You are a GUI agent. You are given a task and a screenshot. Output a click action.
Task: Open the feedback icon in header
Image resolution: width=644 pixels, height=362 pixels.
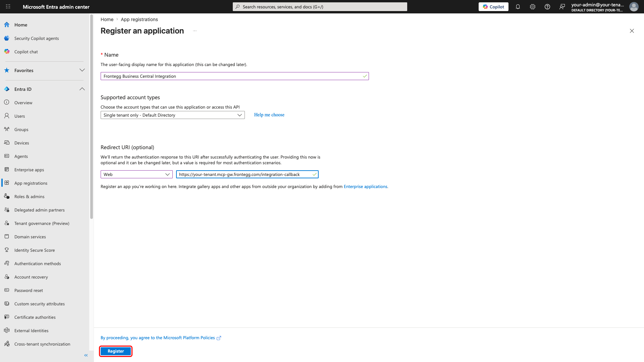pos(562,7)
